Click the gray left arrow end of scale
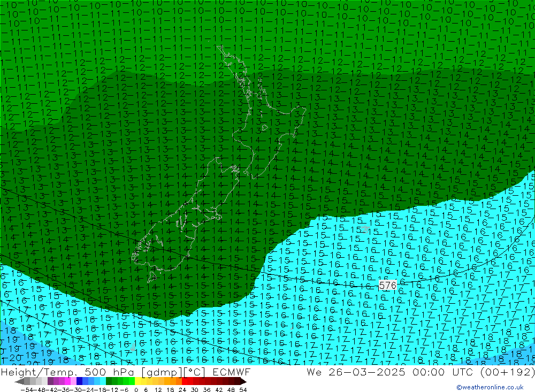 pos(20,381)
